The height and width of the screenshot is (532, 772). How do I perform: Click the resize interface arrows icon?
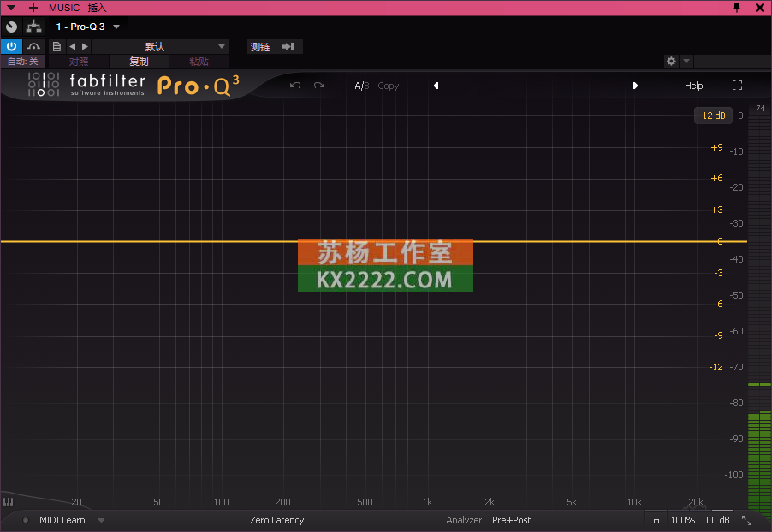pos(747,520)
